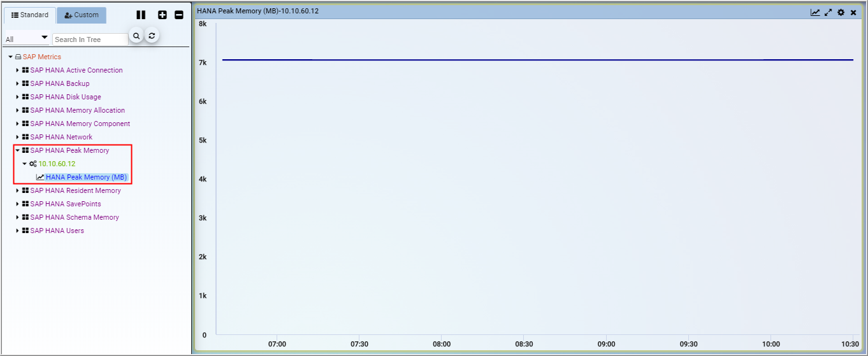Collapse the 10.10.60.12 host node
Viewport: 868px width, 356px height.
(25, 164)
